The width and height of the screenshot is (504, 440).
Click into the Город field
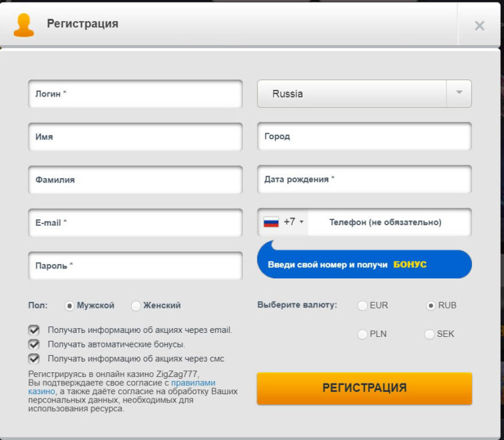tap(364, 137)
